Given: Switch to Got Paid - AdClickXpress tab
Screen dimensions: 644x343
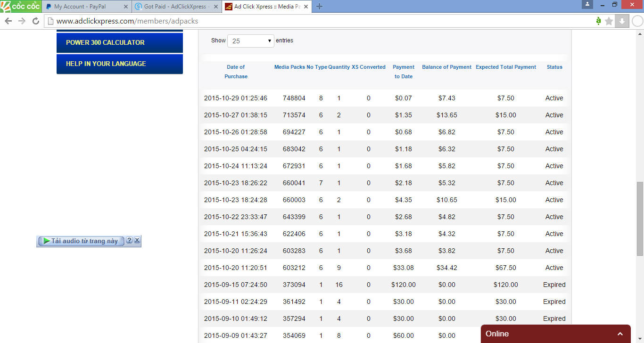Looking at the screenshot, I should [x=174, y=7].
